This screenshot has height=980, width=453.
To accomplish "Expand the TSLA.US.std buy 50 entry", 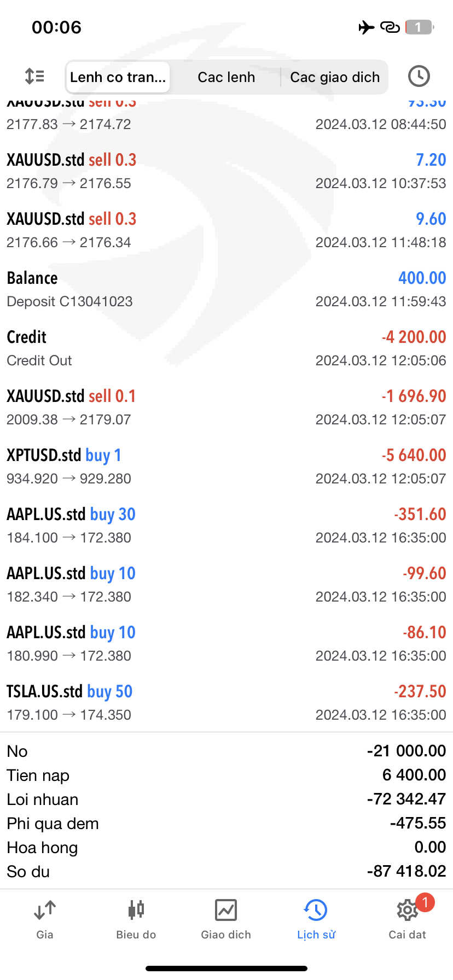I will pos(226,702).
